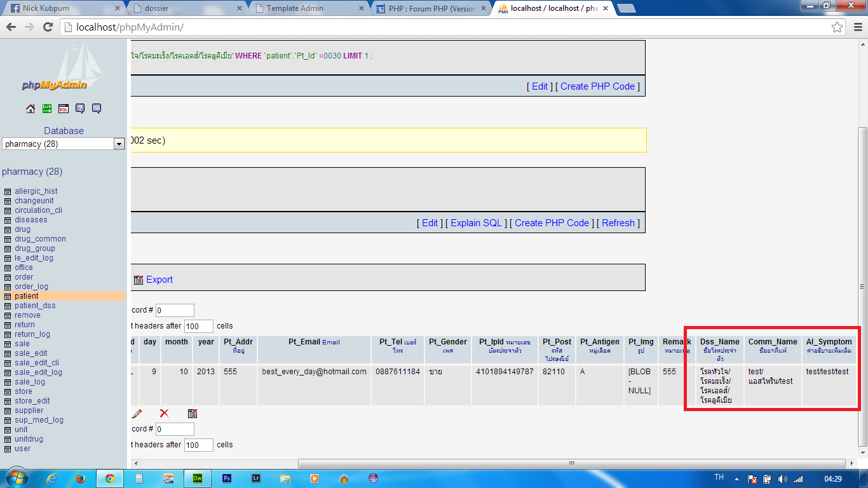This screenshot has width=868, height=488.
Task: Open the patient table in sidebar
Action: (x=27, y=296)
